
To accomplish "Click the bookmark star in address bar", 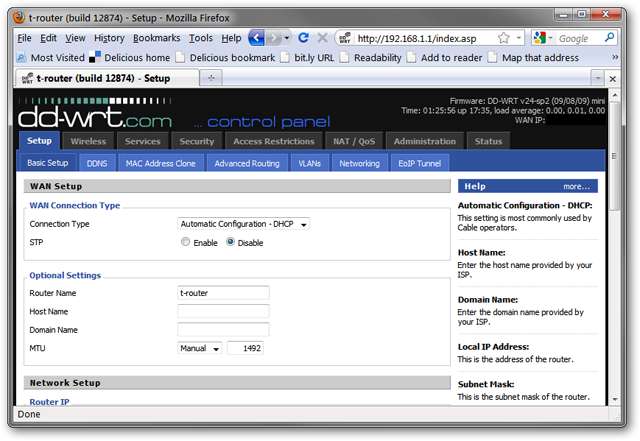I will [x=505, y=38].
